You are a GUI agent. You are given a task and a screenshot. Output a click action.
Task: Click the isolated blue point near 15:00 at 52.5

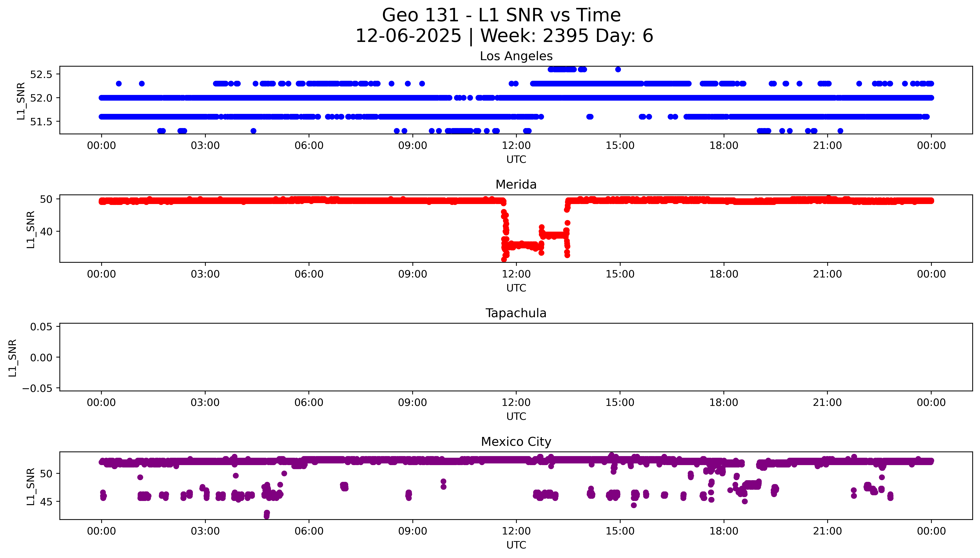click(618, 69)
